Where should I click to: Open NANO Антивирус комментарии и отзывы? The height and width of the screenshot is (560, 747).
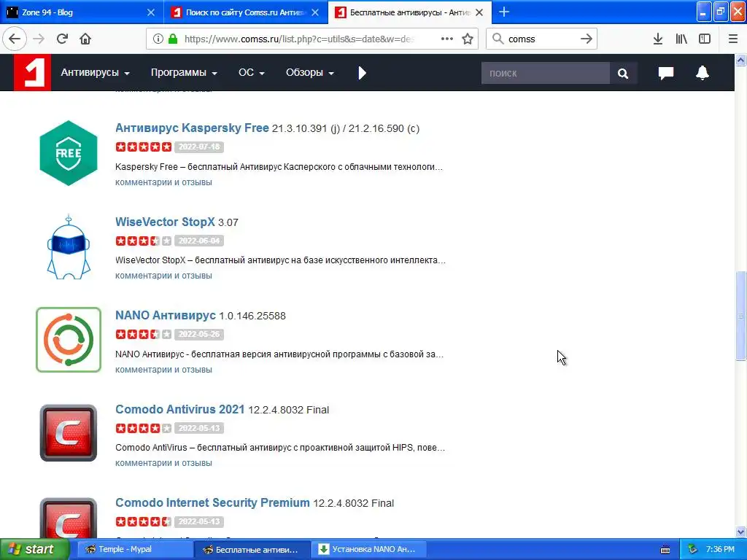point(163,370)
